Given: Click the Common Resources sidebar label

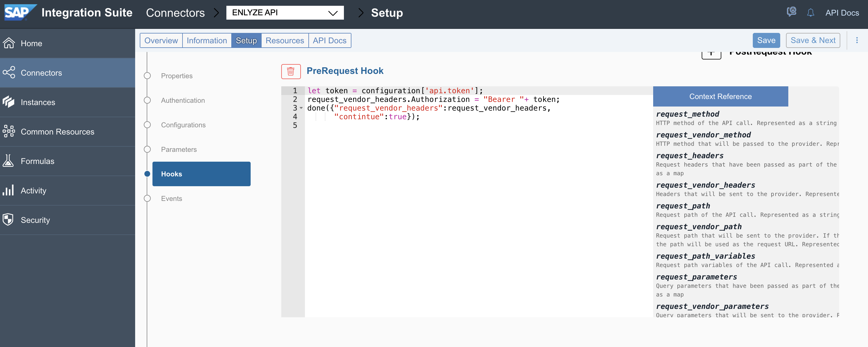Looking at the screenshot, I should tap(58, 132).
